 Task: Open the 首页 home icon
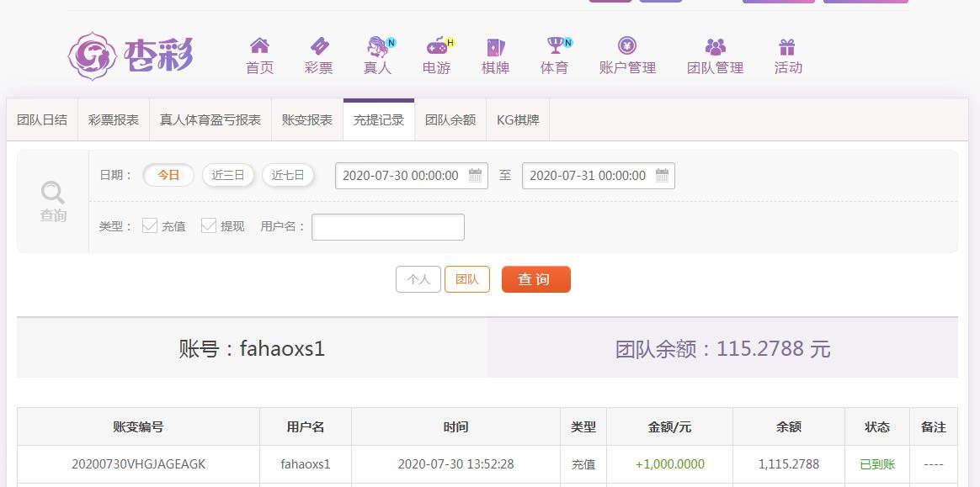pos(259,45)
